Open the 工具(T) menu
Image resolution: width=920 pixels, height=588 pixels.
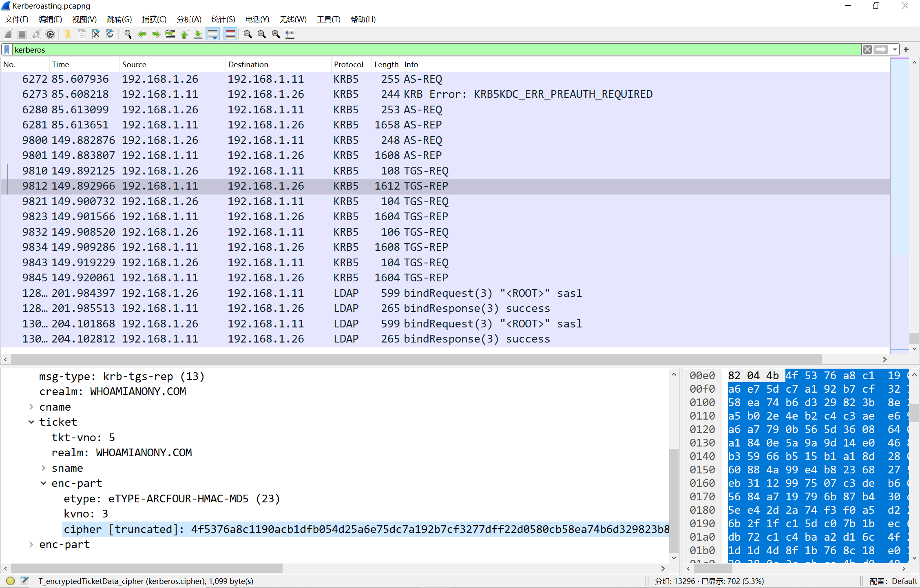pos(329,20)
